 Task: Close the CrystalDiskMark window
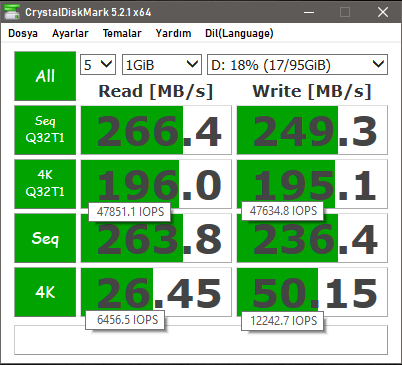point(383,12)
